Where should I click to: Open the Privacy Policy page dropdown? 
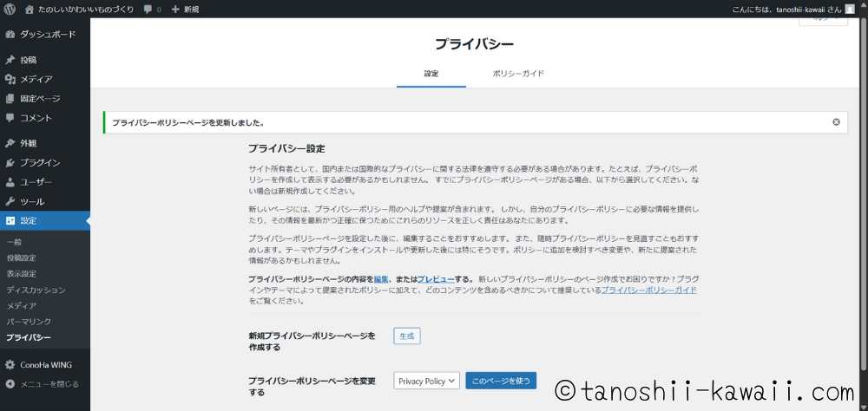tap(426, 381)
